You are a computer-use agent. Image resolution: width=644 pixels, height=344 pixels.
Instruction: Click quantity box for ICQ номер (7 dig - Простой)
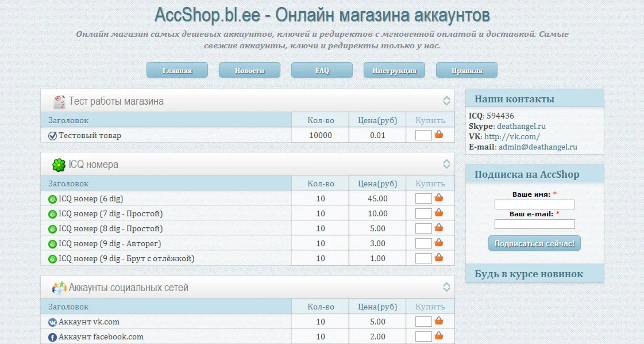pyautogui.click(x=423, y=213)
